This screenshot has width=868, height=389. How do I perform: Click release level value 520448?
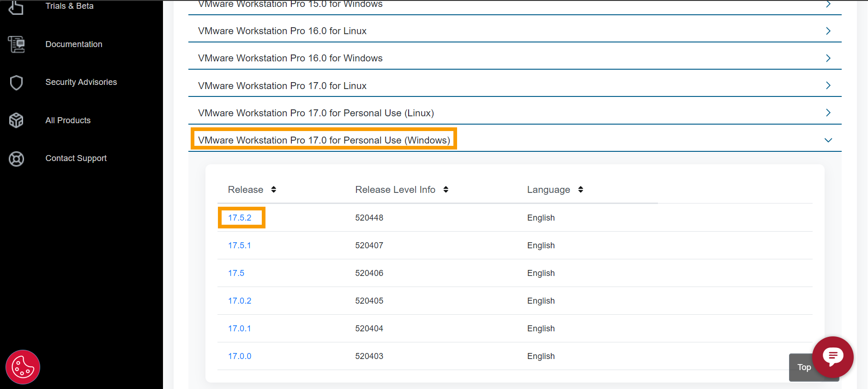tap(369, 218)
